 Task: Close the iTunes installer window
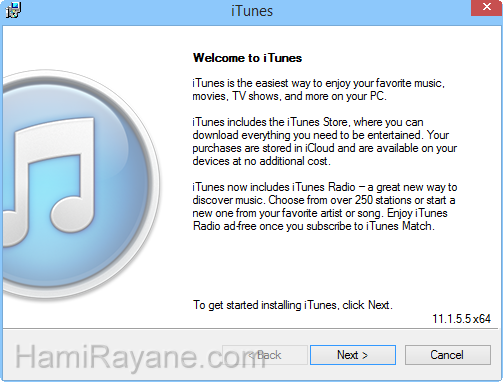click(x=486, y=7)
